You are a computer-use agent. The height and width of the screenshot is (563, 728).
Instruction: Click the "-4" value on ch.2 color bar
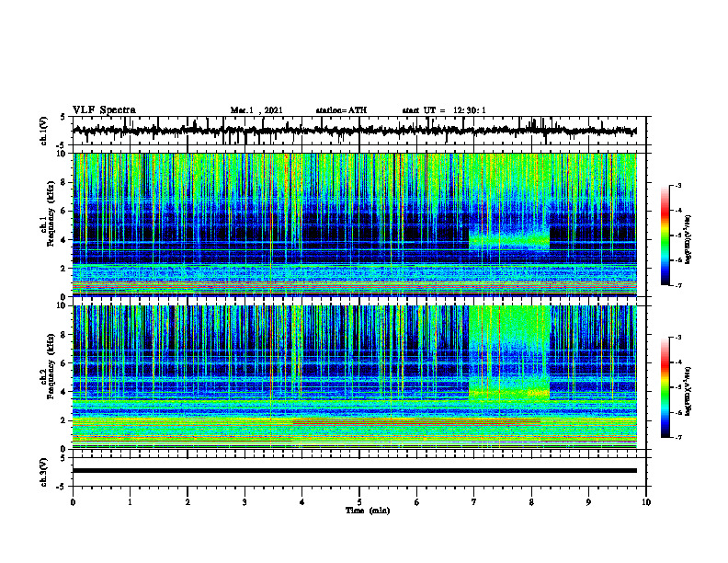pyautogui.click(x=677, y=362)
